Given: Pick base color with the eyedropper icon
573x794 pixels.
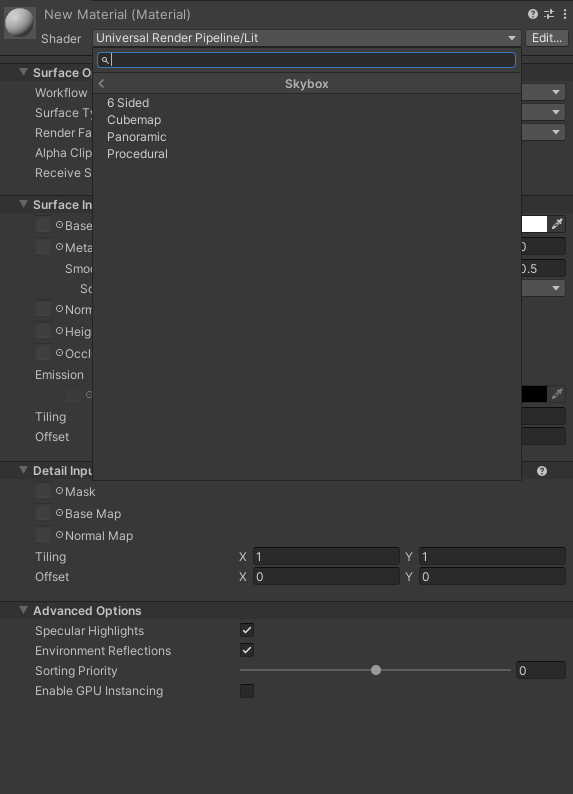Looking at the screenshot, I should click(557, 224).
